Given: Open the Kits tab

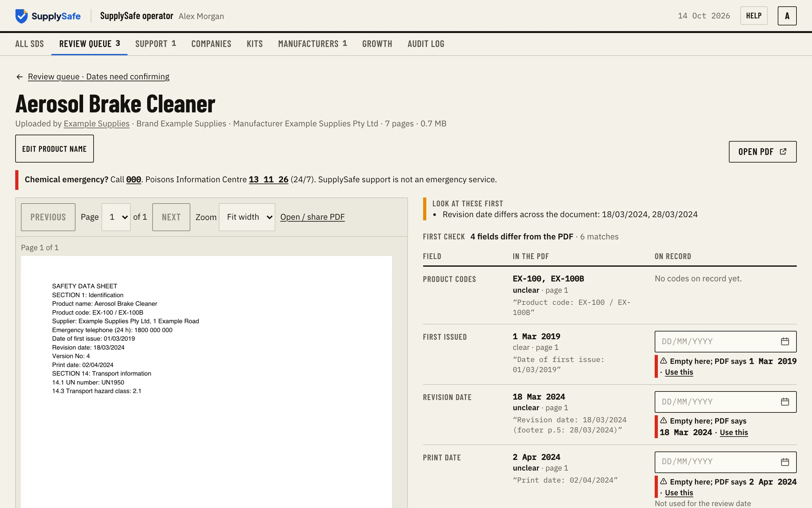Looking at the screenshot, I should point(255,44).
